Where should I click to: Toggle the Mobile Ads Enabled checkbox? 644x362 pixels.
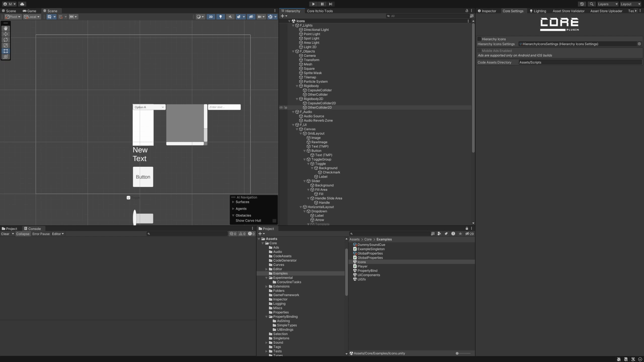point(479,51)
